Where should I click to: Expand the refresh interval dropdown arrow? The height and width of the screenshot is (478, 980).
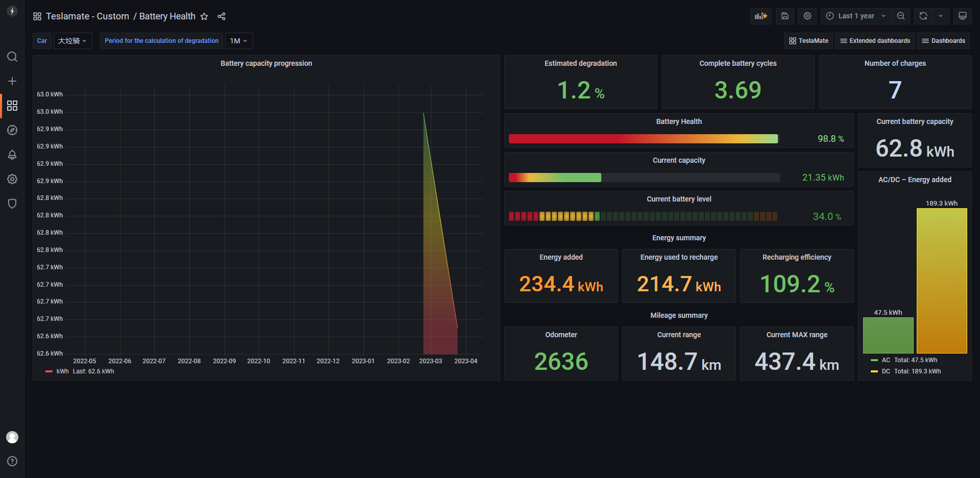tap(941, 16)
